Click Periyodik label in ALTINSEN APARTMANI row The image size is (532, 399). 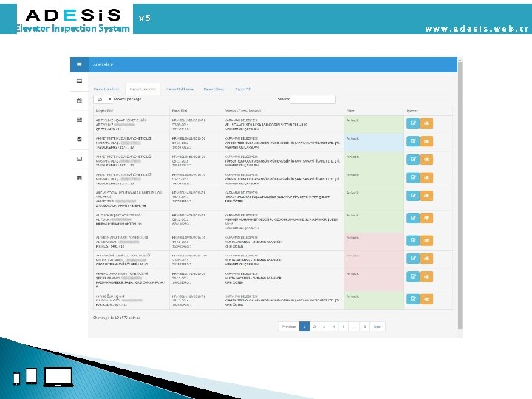[x=352, y=237]
